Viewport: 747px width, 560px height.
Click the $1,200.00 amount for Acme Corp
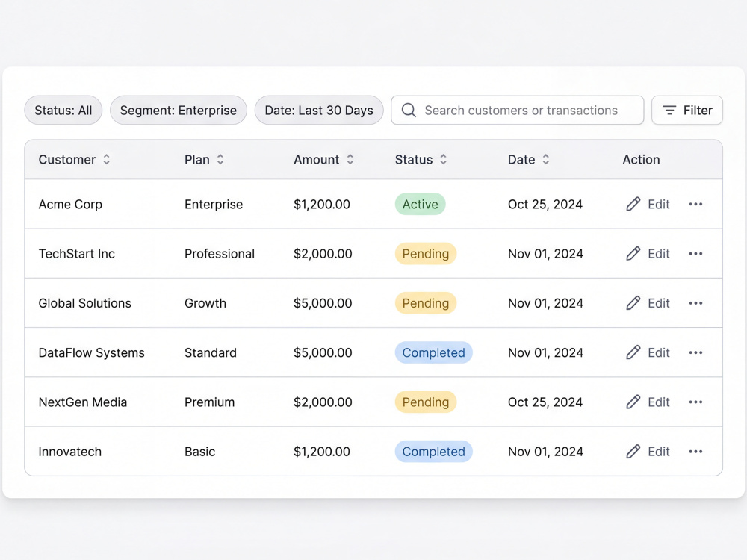321,205
